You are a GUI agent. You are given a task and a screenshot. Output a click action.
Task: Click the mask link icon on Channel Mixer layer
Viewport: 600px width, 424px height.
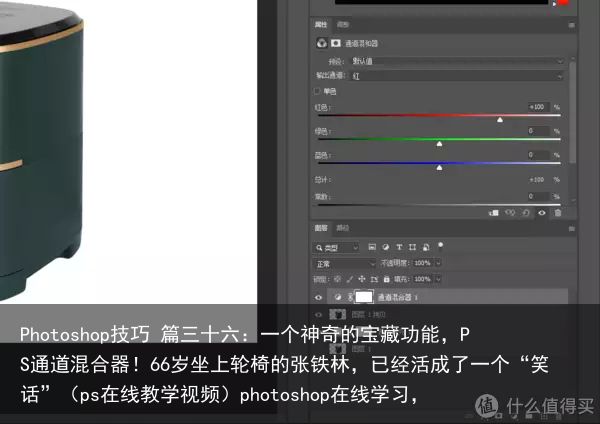(x=350, y=297)
